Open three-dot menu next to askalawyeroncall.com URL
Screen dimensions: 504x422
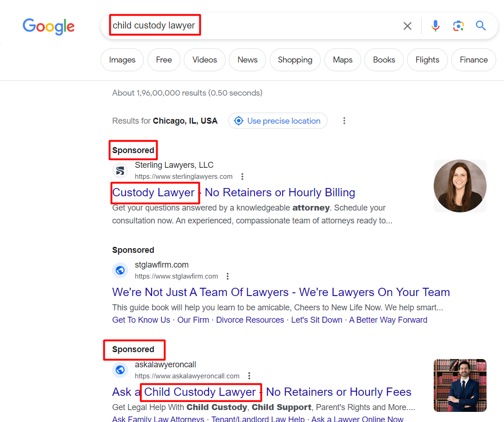[249, 376]
